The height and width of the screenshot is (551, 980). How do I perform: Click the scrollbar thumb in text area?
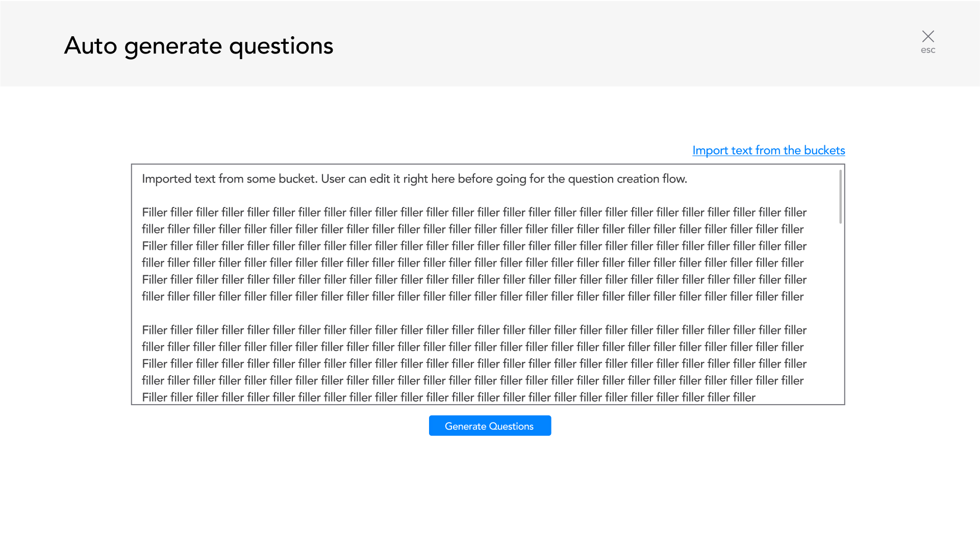click(x=840, y=197)
